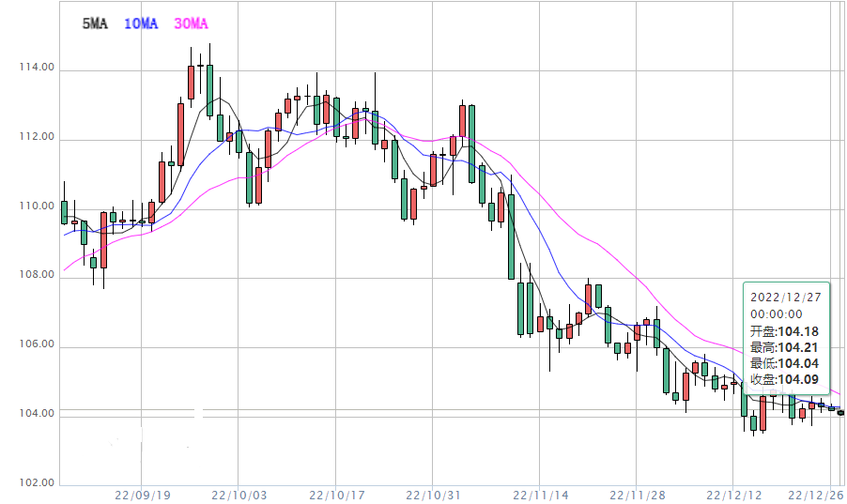Click the 114.00 price axis label
847x504 pixels.
coord(37,67)
